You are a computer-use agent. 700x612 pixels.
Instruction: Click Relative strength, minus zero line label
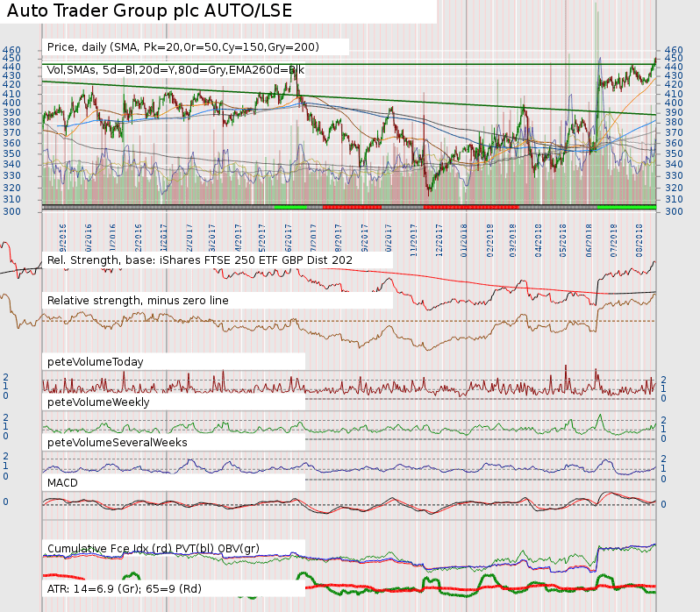pyautogui.click(x=138, y=301)
